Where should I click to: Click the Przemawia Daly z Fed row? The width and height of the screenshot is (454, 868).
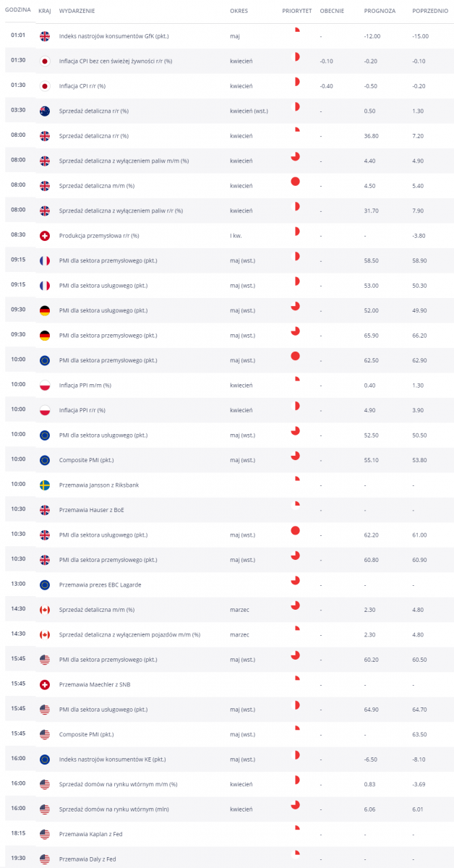click(227, 859)
